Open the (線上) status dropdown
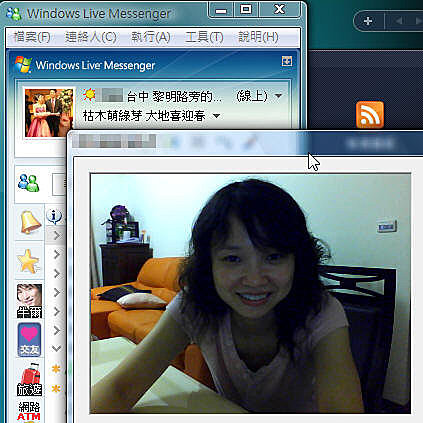Image resolution: width=423 pixels, height=423 pixels. point(259,96)
